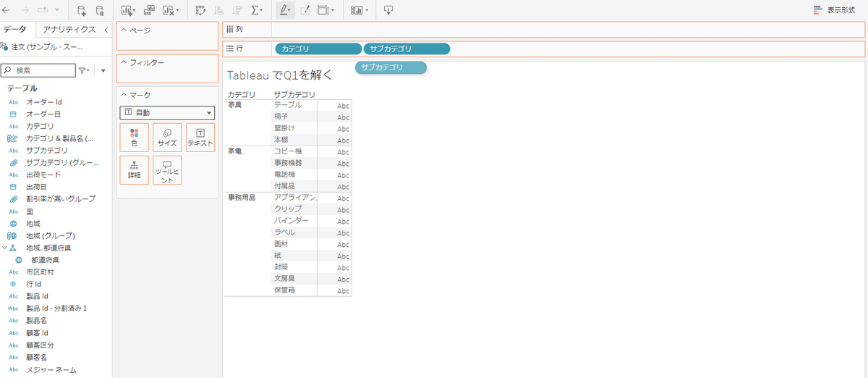Switch to the データ tab

(x=14, y=29)
